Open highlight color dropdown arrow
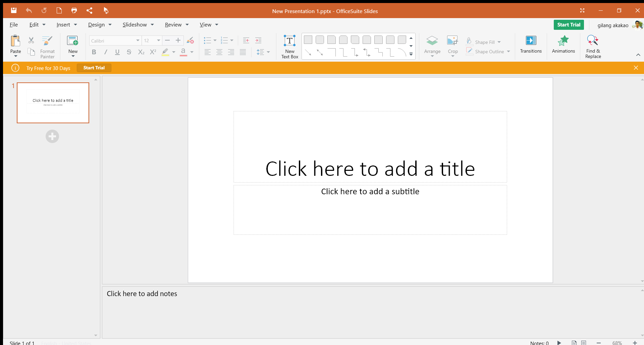Screen dimensions: 644x345 174,52
